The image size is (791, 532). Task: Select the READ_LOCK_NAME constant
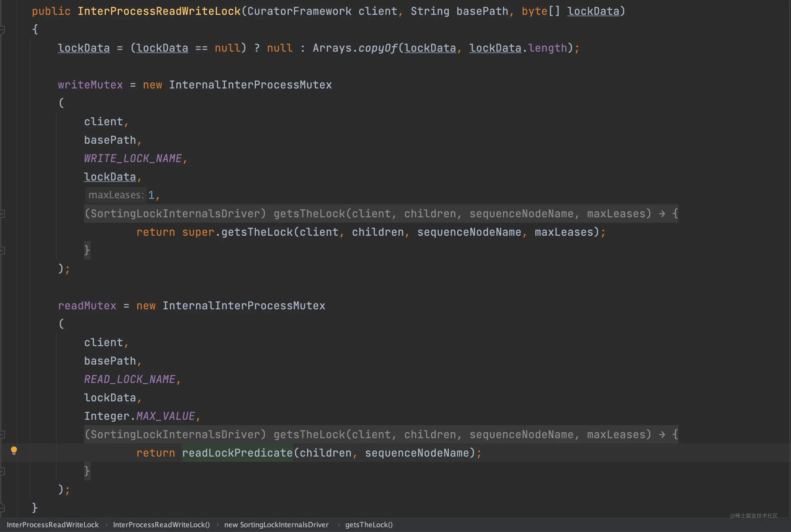130,379
